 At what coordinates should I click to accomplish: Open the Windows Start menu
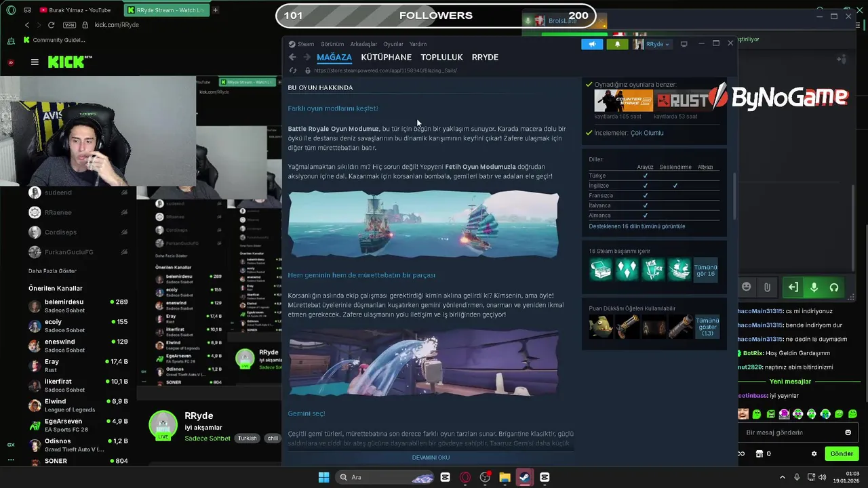[x=323, y=477]
